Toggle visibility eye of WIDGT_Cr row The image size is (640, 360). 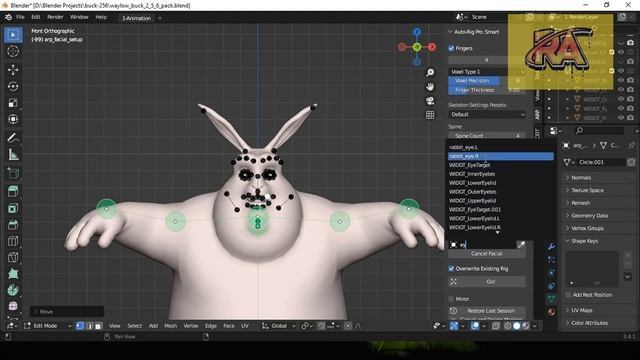click(621, 99)
